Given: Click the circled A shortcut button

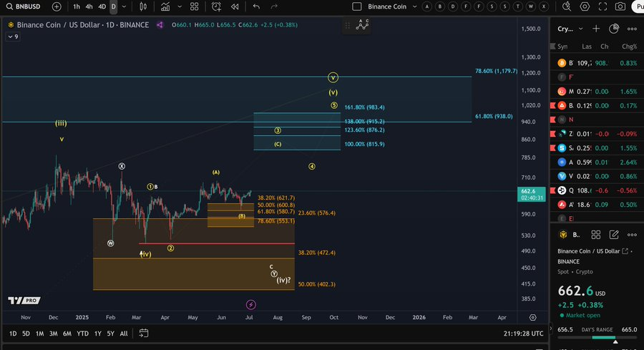Looking at the screenshot, I should coord(427,6).
